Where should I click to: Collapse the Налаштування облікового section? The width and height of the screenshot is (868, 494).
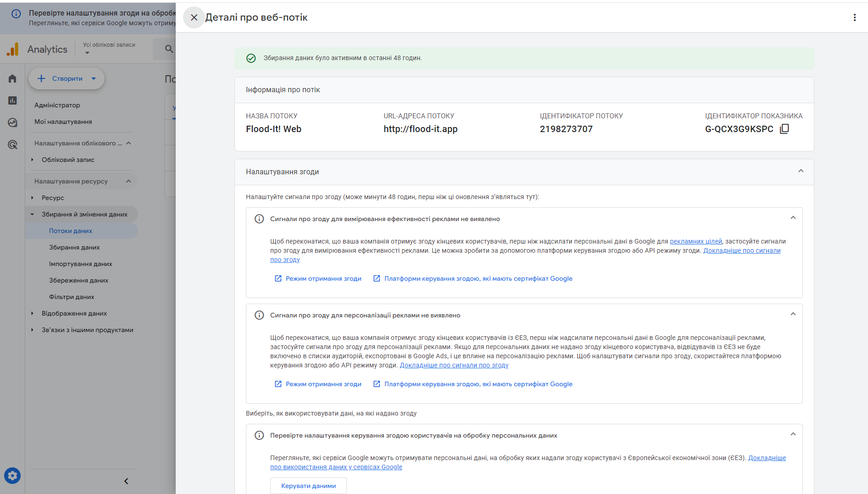(128, 143)
